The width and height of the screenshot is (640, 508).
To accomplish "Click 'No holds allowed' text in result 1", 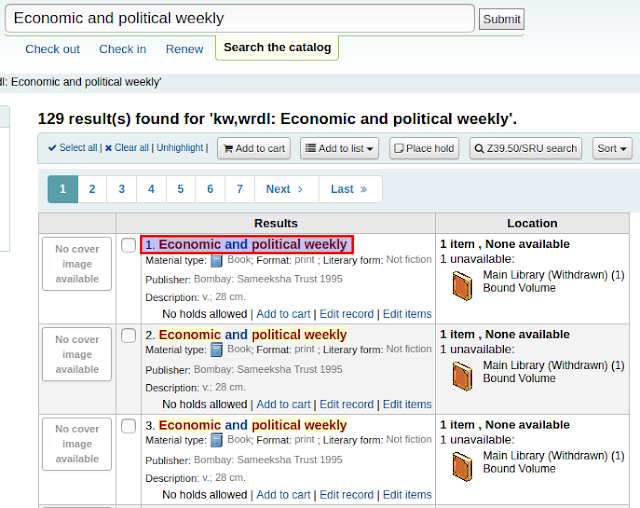I will (x=204, y=314).
